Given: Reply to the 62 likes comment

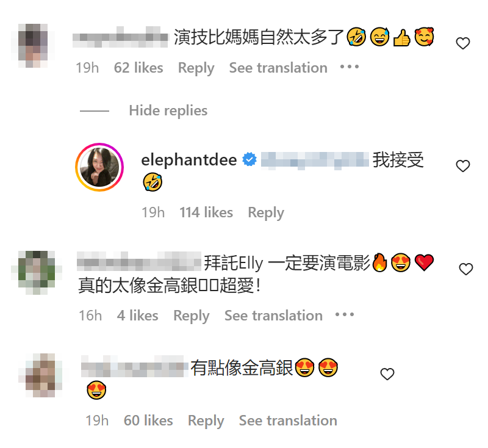Looking at the screenshot, I should 196,68.
